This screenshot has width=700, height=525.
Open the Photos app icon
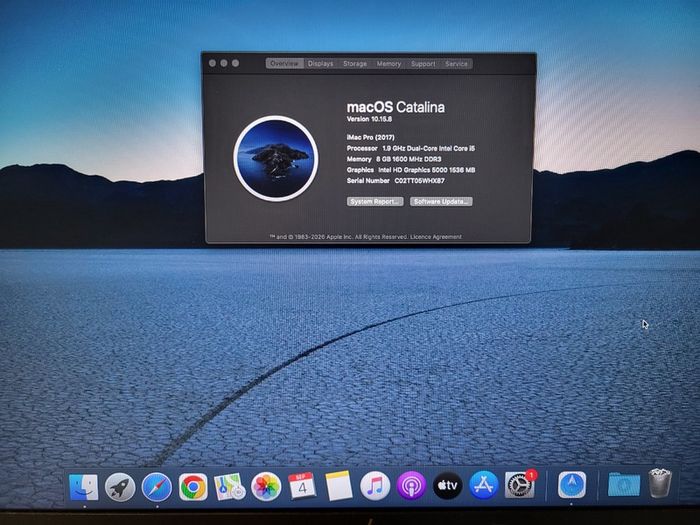coord(266,487)
